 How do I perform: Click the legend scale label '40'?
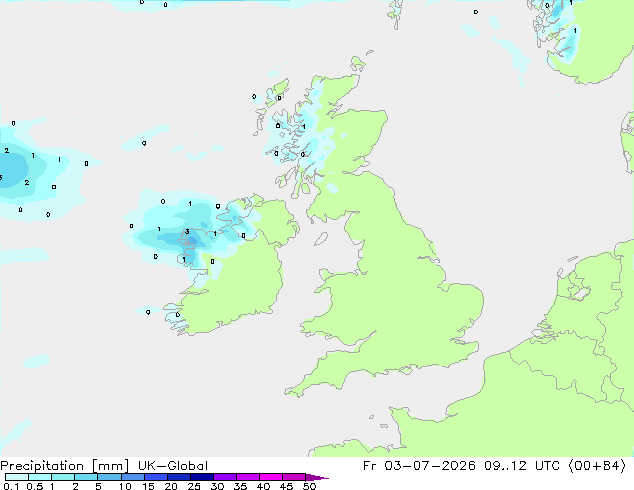(263, 486)
